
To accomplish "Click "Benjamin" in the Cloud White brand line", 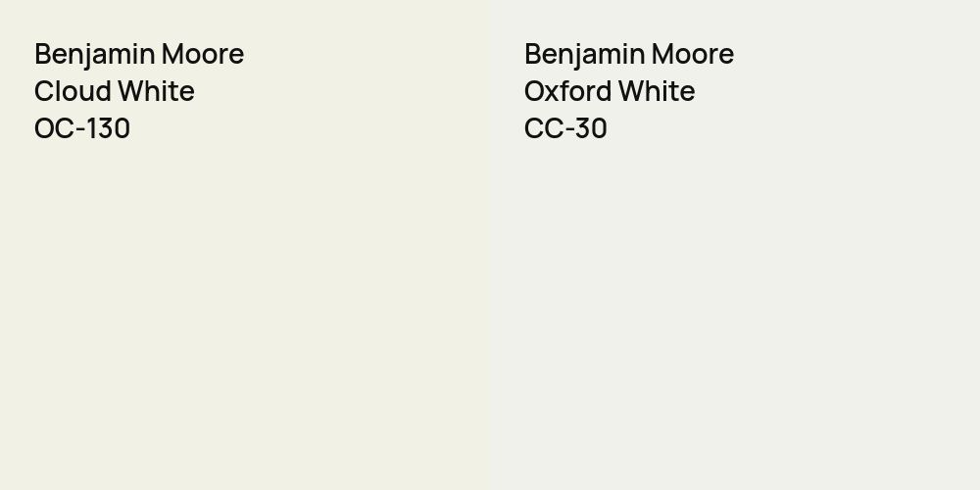I will tap(95, 54).
